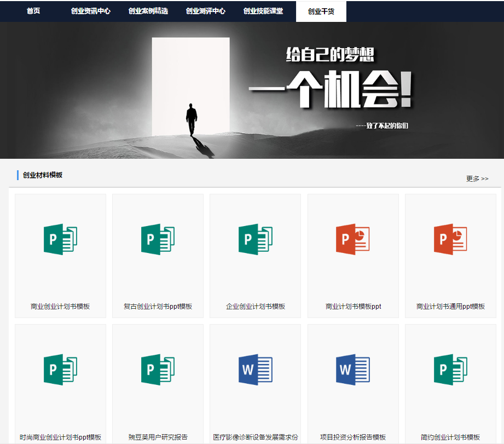The width and height of the screenshot is (504, 444).
Task: Open the 首页 navigation item
Action: click(33, 11)
